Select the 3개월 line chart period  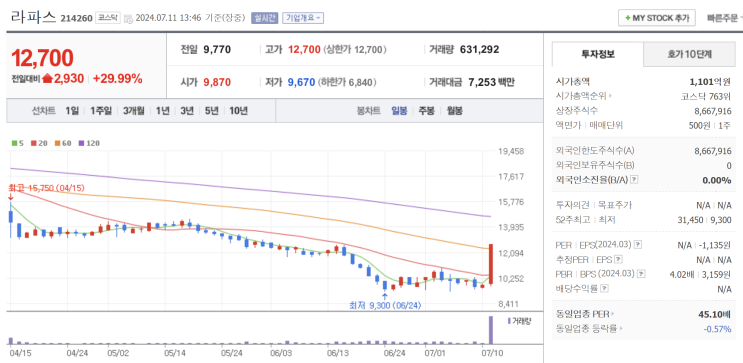tap(134, 111)
